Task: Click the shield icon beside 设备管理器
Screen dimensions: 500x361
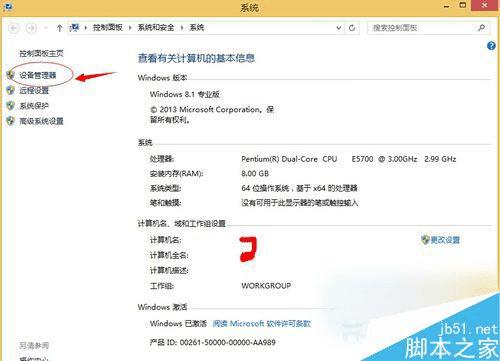Action: click(11, 75)
